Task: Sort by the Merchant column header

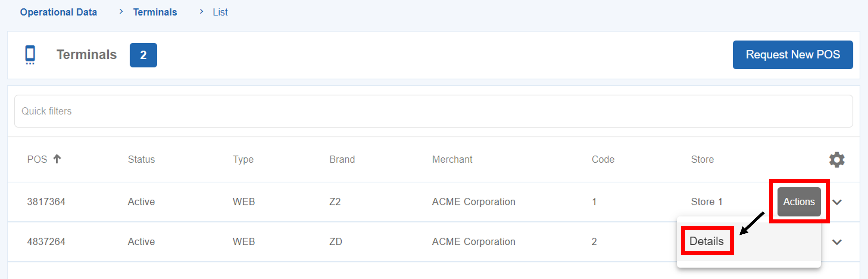Action: pyautogui.click(x=452, y=159)
